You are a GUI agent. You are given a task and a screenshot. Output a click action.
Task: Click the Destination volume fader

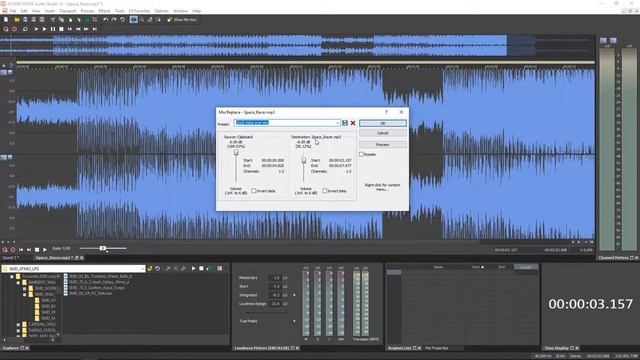[304, 160]
